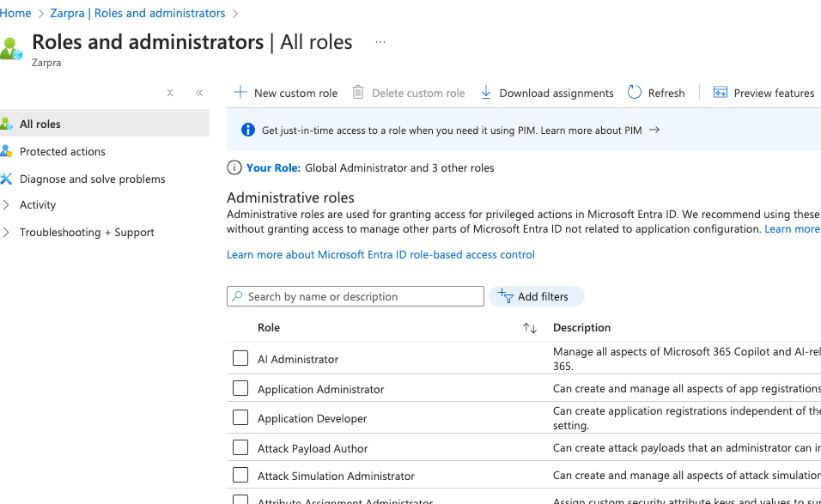Click the plus icon for New custom role
This screenshot has height=504, width=821.
pyautogui.click(x=240, y=93)
